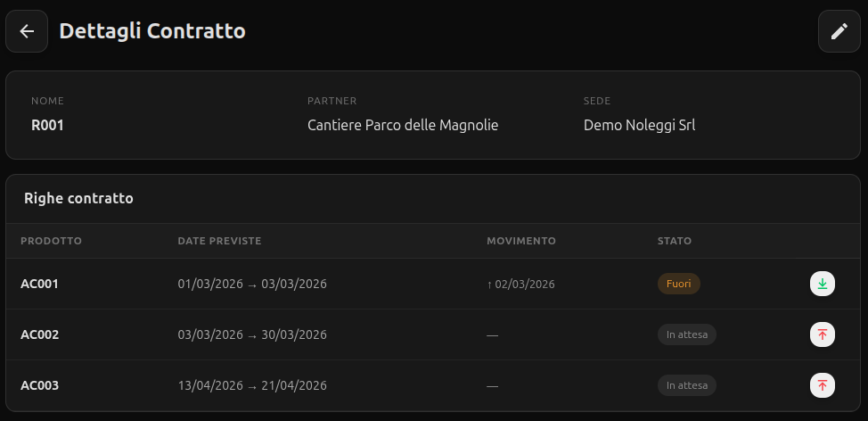The width and height of the screenshot is (868, 421).
Task: Click contract name R001
Action: click(47, 125)
